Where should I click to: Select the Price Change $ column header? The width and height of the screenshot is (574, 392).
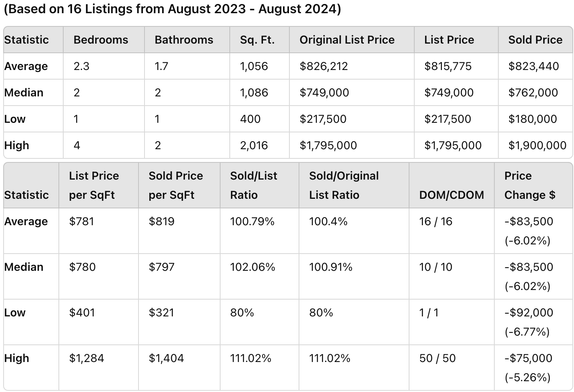tap(530, 185)
